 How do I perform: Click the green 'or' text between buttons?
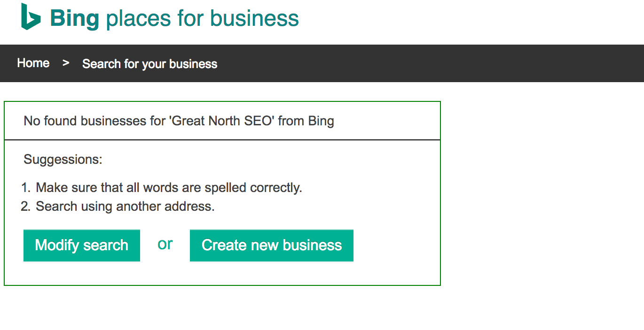click(x=165, y=244)
